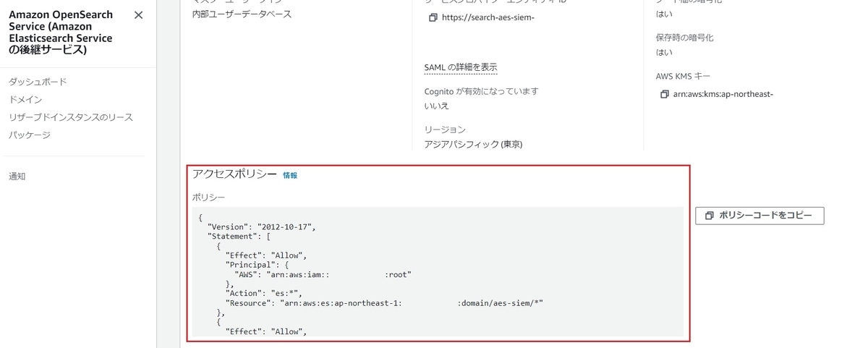Copy the https://search-aes-siem- endpoint URL icon
868x348 pixels.
[x=433, y=17]
